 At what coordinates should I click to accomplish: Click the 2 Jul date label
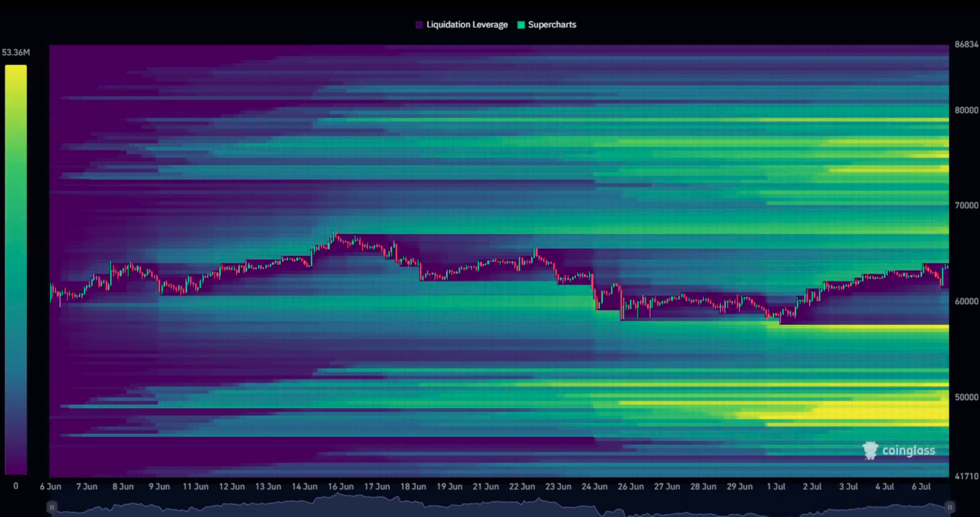pyautogui.click(x=812, y=486)
